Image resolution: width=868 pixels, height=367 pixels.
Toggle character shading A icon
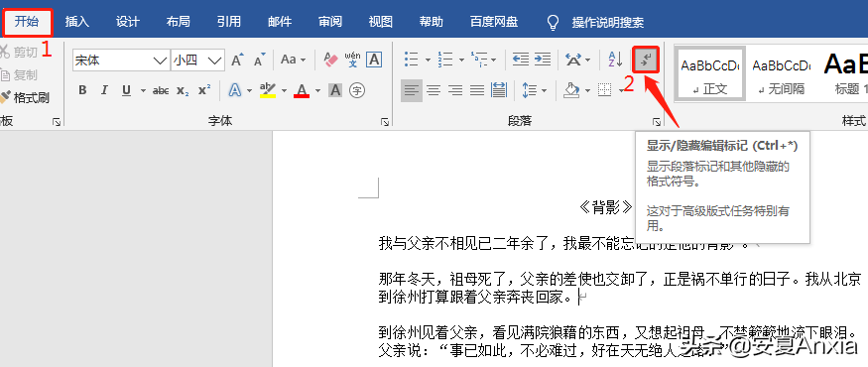click(335, 90)
